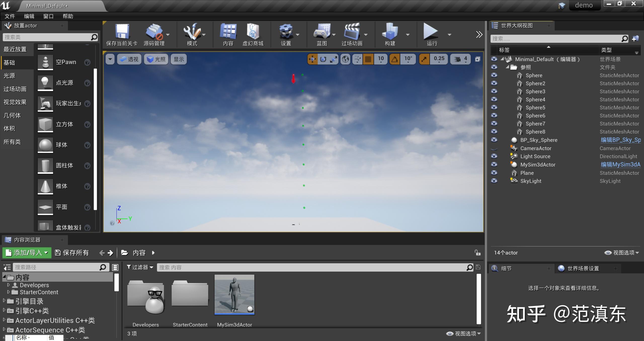The image size is (644, 341).
Task: Click the 保存所有 save all button
Action: [72, 253]
